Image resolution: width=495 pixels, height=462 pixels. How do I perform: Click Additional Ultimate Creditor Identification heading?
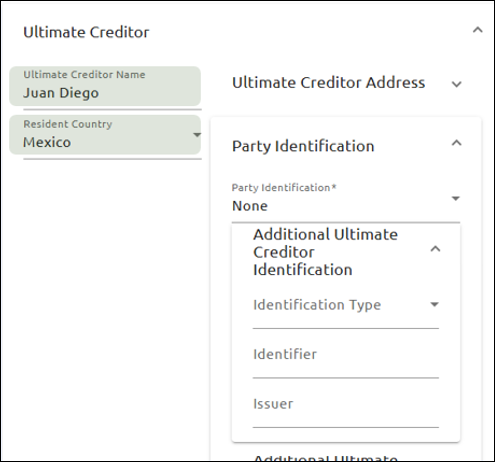pyautogui.click(x=326, y=252)
